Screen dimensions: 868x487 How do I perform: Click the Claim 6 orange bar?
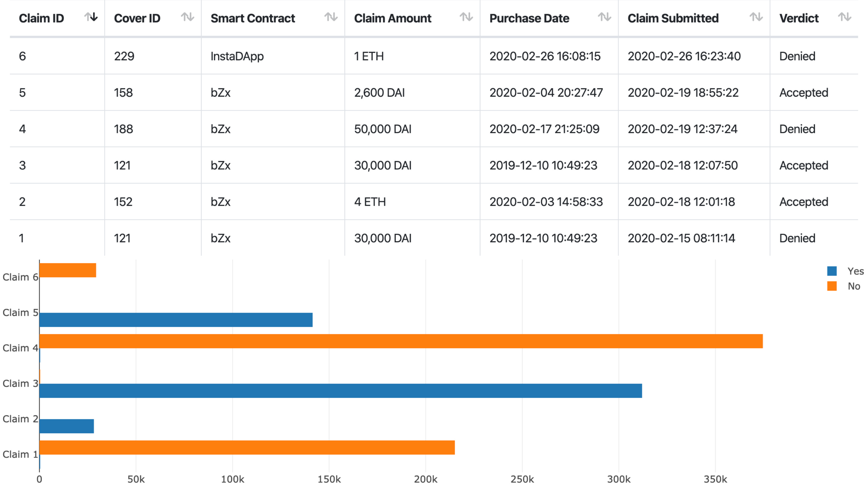click(68, 270)
